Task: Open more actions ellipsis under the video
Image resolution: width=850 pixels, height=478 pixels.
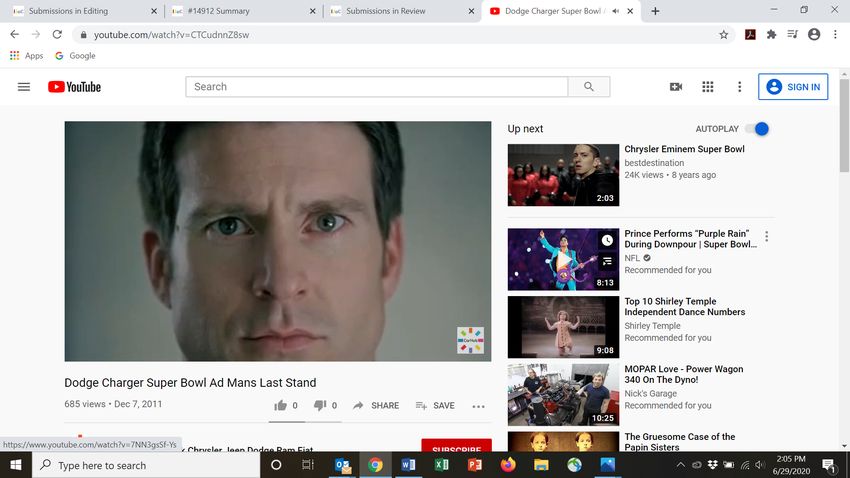Action: pyautogui.click(x=478, y=406)
